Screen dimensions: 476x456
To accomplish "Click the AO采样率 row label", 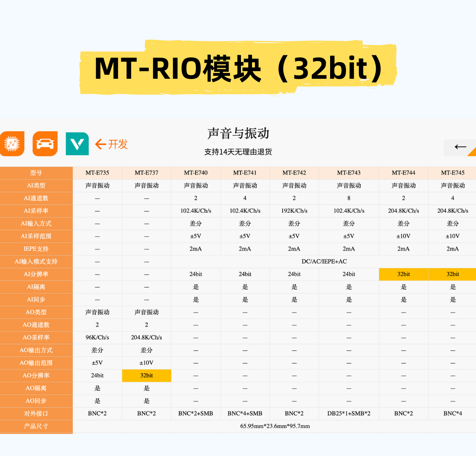I will [36, 338].
